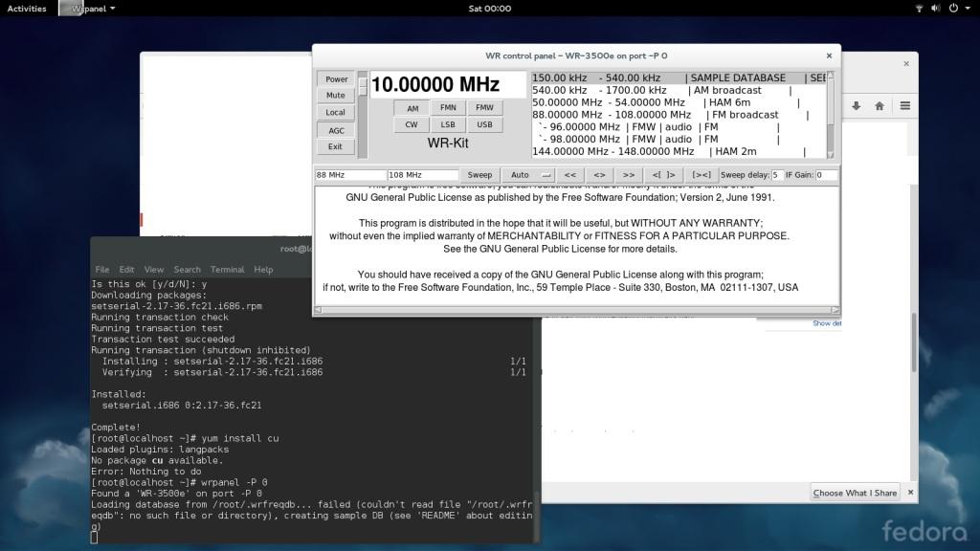The height and width of the screenshot is (551, 980).
Task: Select FMW modulation mode
Action: point(484,107)
